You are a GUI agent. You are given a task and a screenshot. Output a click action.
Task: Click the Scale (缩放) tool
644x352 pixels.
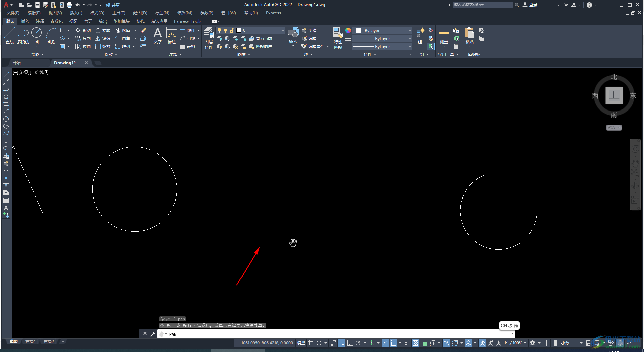103,46
